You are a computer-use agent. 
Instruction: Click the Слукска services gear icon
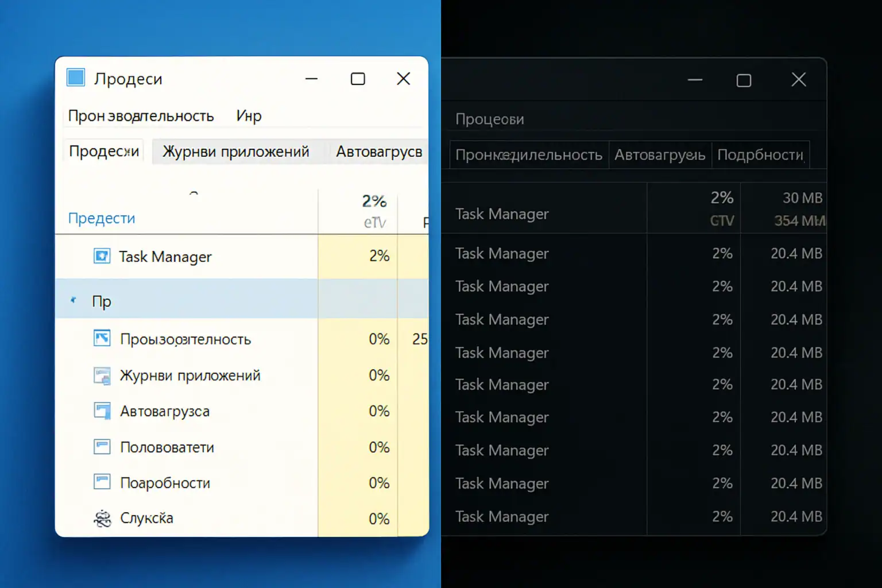coord(102,518)
